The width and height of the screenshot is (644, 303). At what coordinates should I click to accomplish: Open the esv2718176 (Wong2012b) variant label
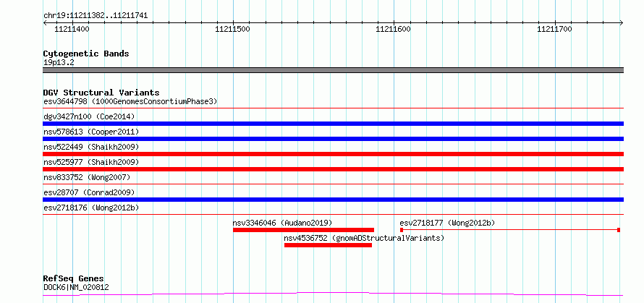click(x=91, y=208)
